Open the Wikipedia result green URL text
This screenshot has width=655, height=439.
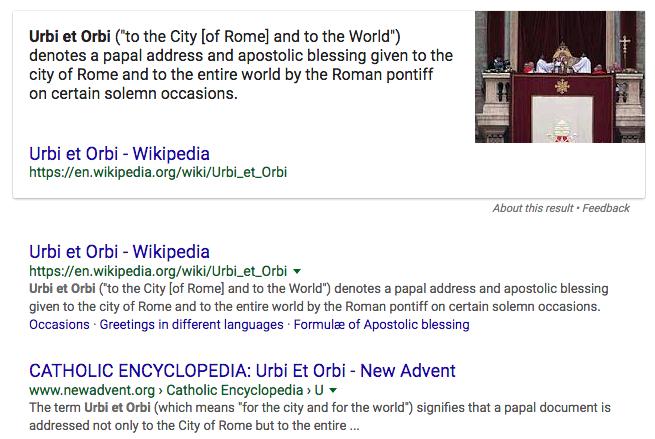[x=158, y=271]
